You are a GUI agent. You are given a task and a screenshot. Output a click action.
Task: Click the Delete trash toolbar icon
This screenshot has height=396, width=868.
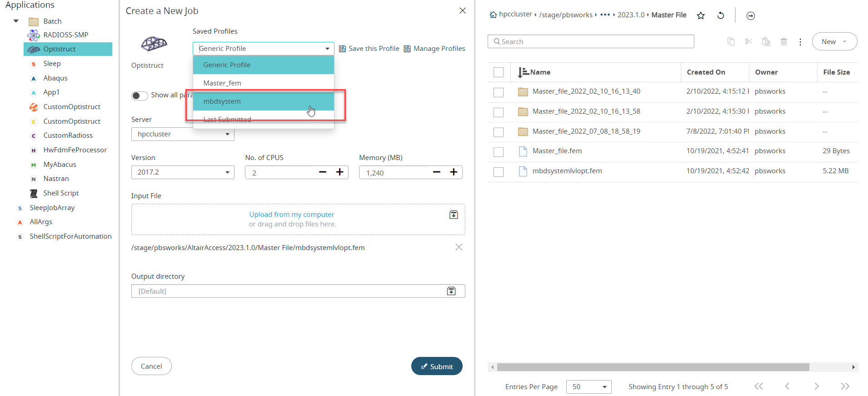point(784,42)
